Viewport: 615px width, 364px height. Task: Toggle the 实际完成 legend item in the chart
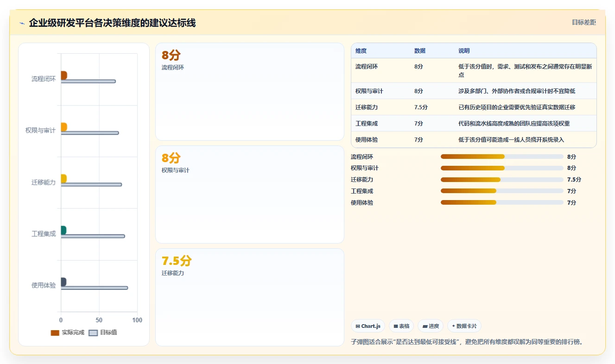tap(67, 333)
